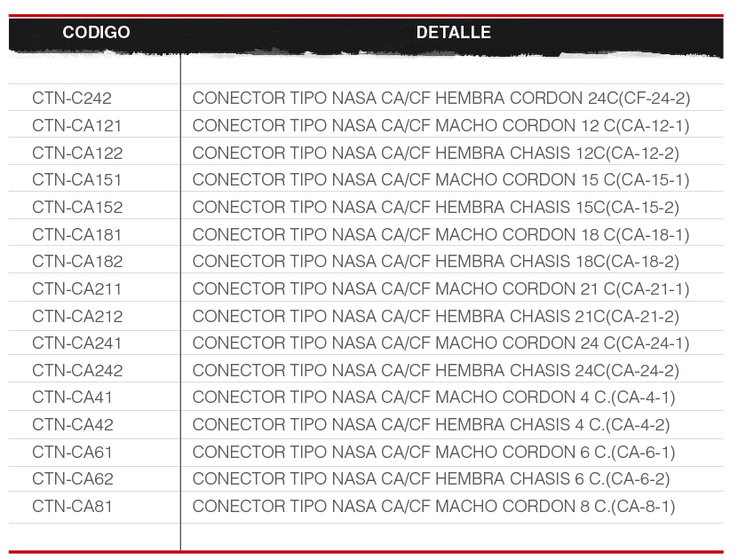Select code CTN-CA121
The height and width of the screenshot is (560, 738).
tap(77, 125)
